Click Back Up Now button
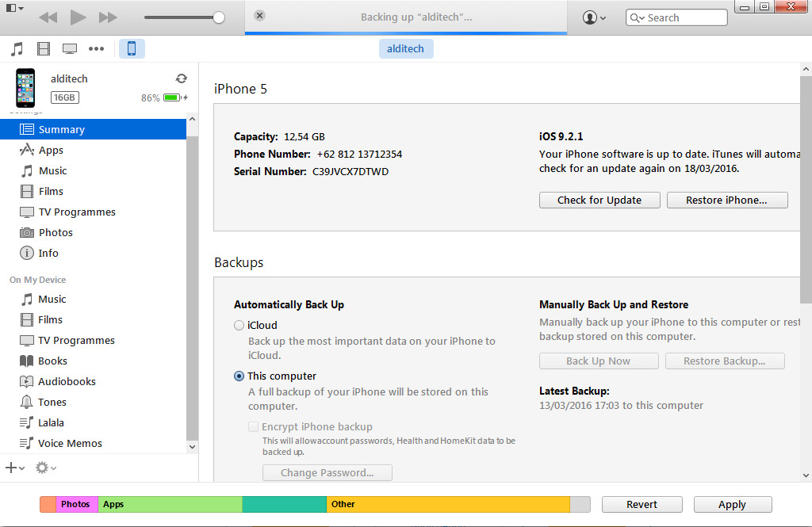 [x=599, y=361]
